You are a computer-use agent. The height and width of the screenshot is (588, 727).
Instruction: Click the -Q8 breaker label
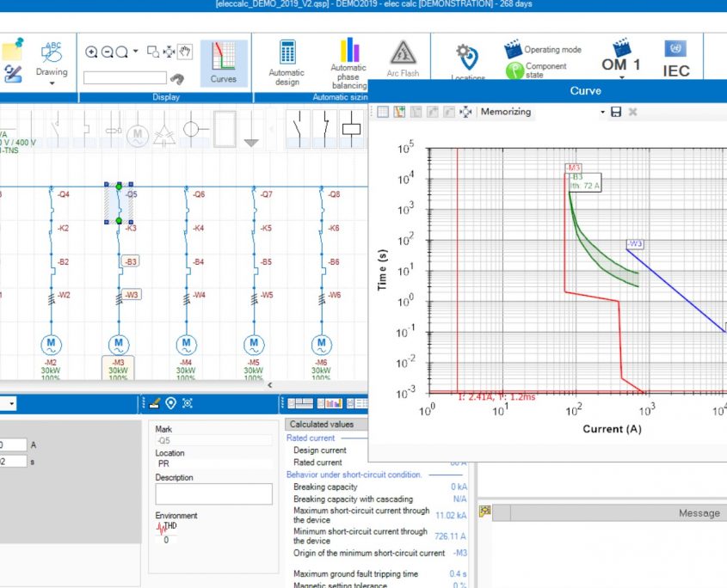click(x=334, y=194)
